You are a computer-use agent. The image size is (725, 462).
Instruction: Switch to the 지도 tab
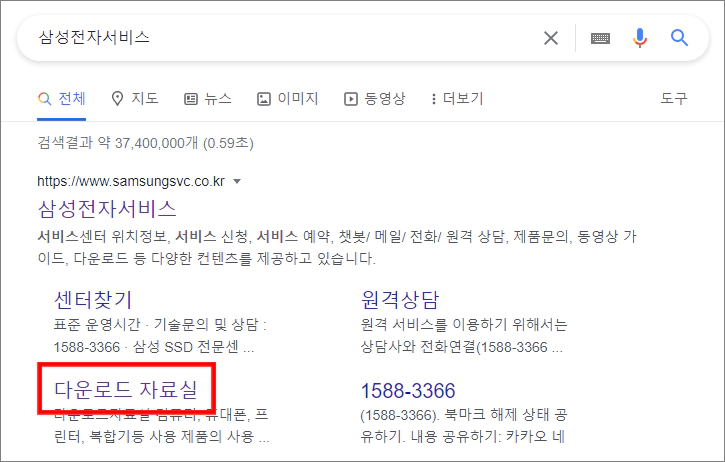pos(135,99)
